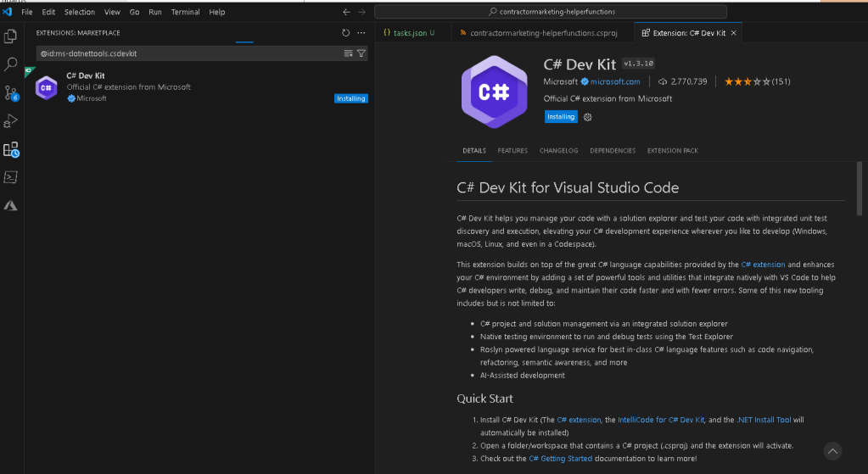Open the Extensions view icon
868x474 pixels.
10,149
